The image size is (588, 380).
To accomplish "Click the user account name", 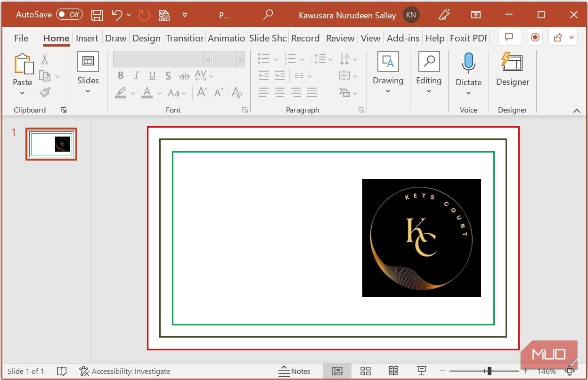I will (347, 15).
